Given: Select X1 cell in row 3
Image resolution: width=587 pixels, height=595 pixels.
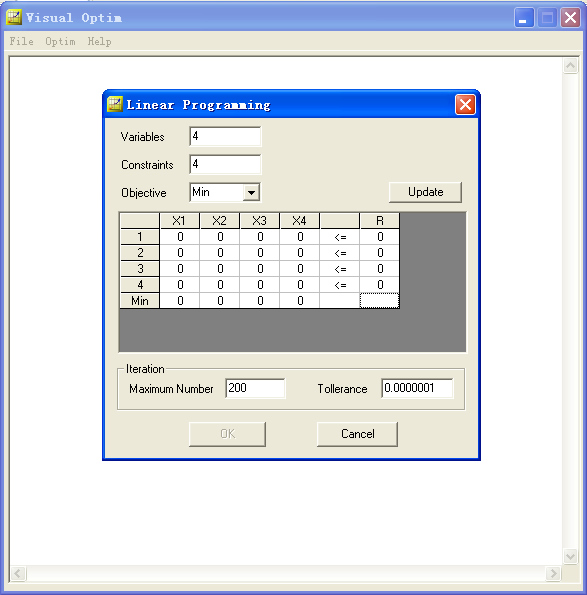Looking at the screenshot, I should coord(180,269).
